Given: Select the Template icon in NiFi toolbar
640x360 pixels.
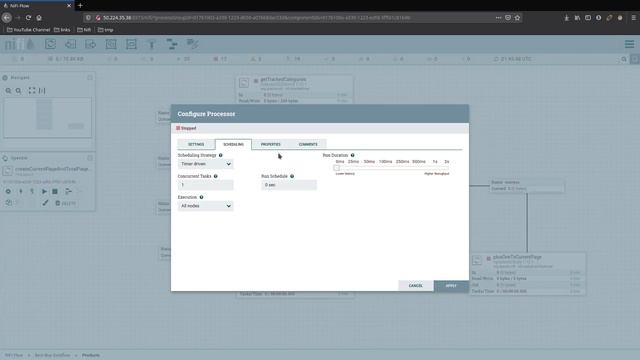Looking at the screenshot, I should (172, 44).
